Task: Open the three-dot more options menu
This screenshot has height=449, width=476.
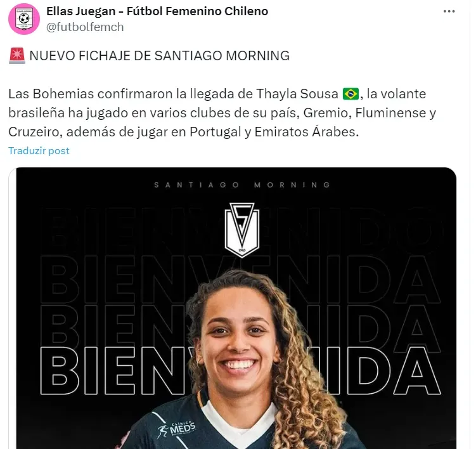Action: coord(449,11)
